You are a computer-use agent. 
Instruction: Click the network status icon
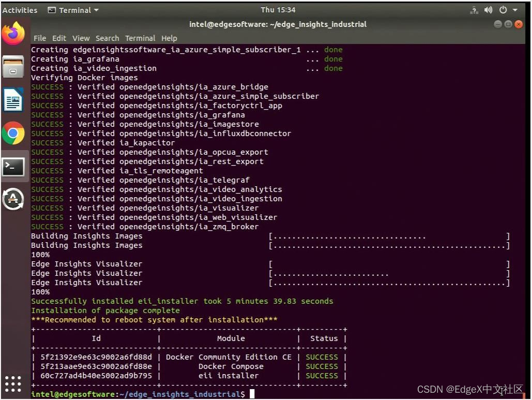pos(474,10)
